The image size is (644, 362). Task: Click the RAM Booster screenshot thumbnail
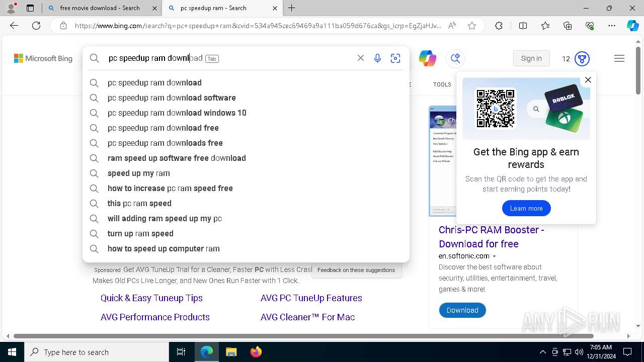(442, 161)
